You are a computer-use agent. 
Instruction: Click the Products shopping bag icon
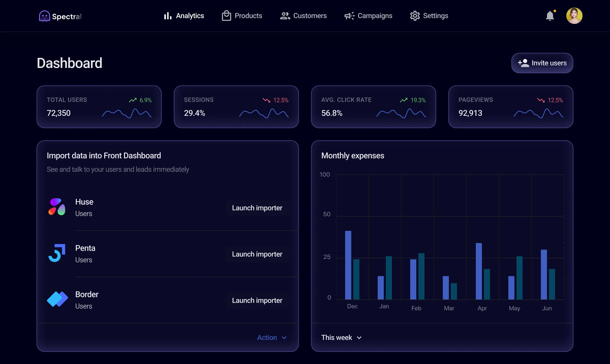[x=226, y=16]
